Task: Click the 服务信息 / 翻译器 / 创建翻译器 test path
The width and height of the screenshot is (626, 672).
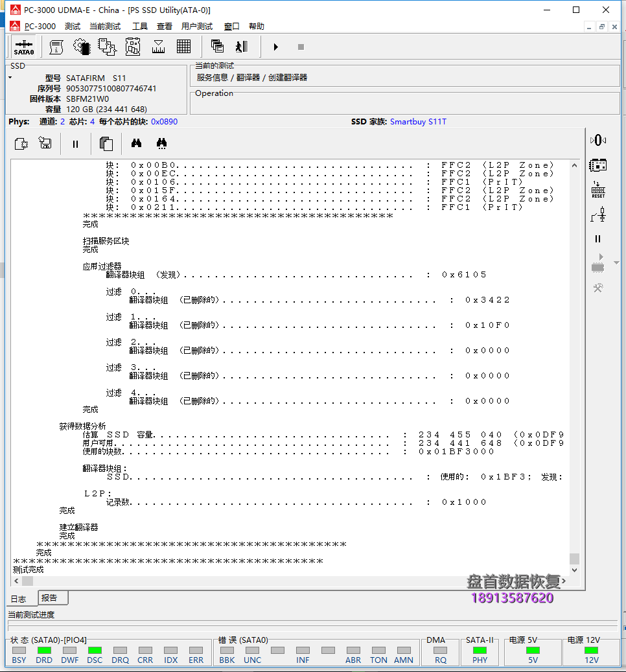Action: pyautogui.click(x=252, y=78)
